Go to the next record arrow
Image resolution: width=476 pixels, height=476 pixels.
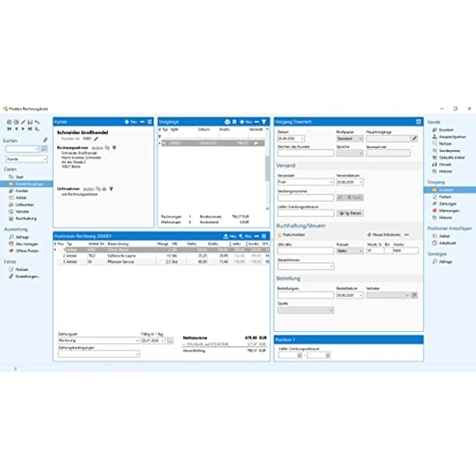pos(23,129)
